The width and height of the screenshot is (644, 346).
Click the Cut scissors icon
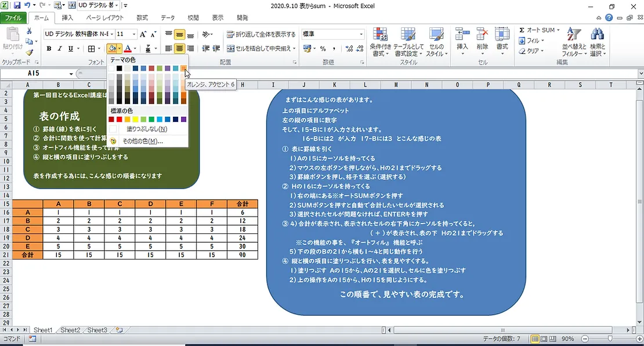pyautogui.click(x=29, y=31)
